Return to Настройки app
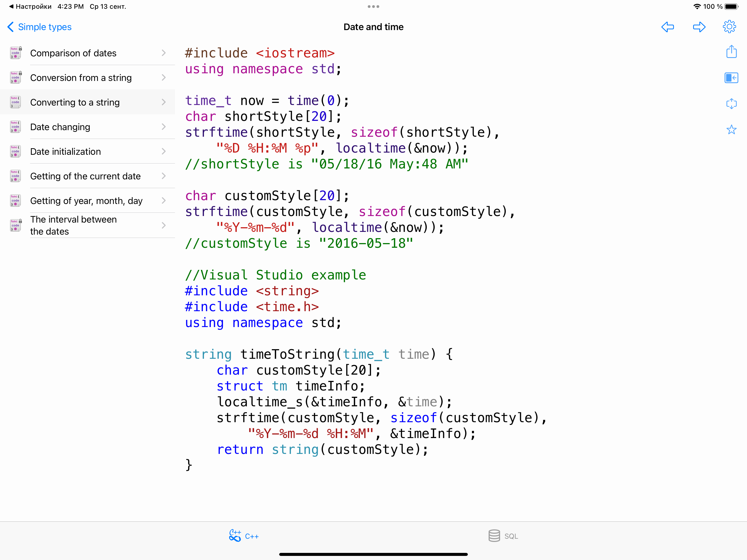This screenshot has height=560, width=747. [30, 6]
